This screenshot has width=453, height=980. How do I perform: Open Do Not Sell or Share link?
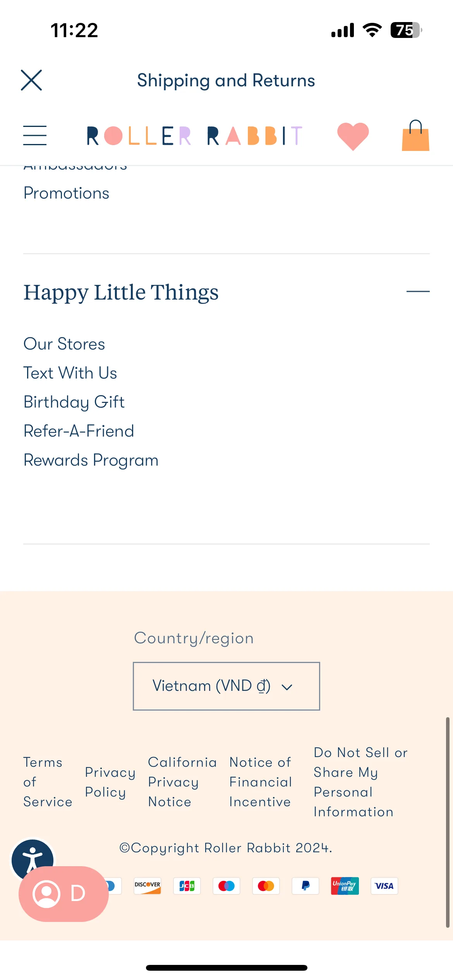tap(360, 782)
